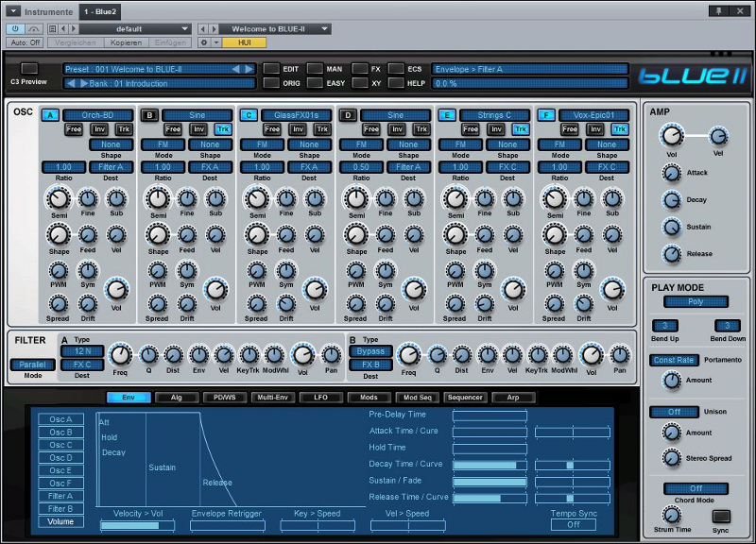Adjust the Velocity > Vol slider
This screenshot has height=544, width=756.
pyautogui.click(x=137, y=526)
